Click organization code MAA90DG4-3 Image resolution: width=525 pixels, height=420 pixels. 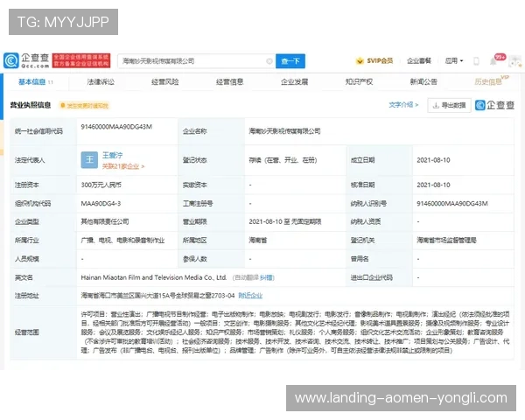click(x=101, y=203)
